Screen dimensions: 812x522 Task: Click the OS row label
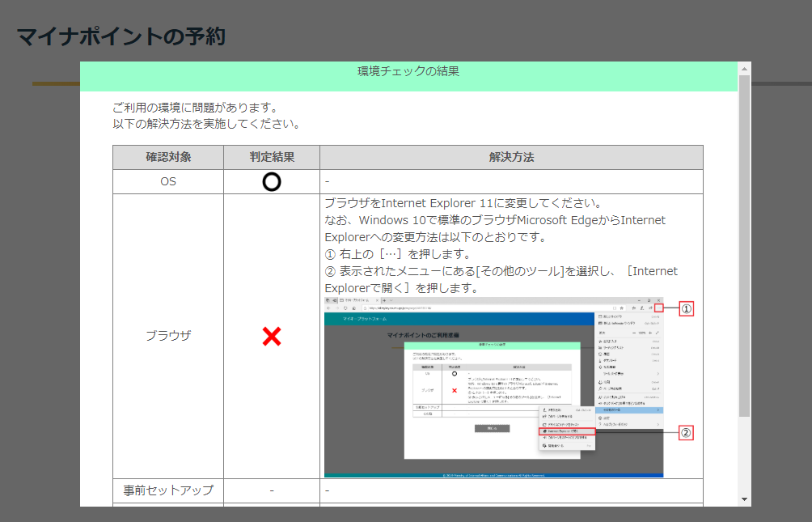click(x=168, y=181)
